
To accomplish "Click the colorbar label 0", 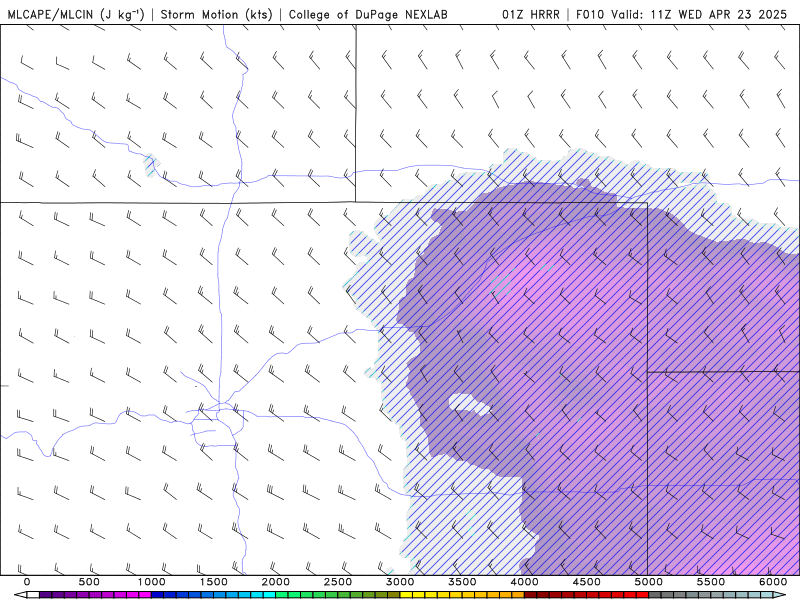I will pos(27,582).
